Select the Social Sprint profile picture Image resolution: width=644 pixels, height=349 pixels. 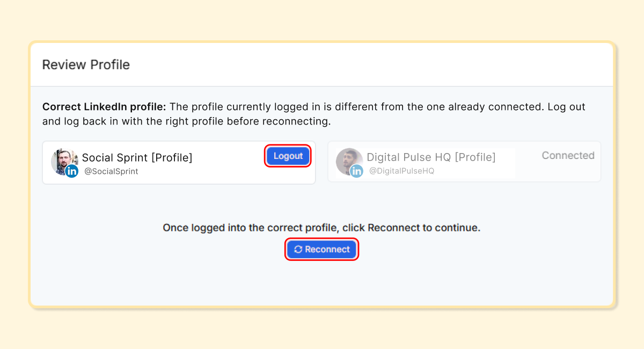(x=65, y=161)
